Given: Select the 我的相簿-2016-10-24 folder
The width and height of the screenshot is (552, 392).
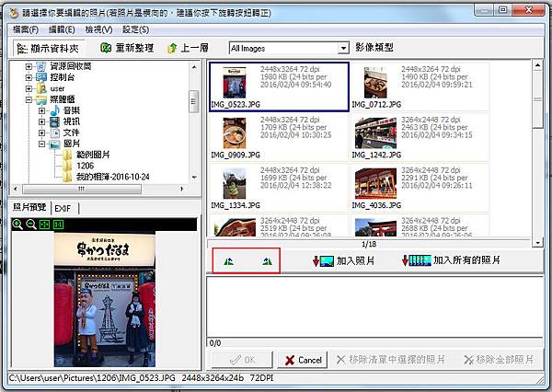Looking at the screenshot, I should 112,177.
